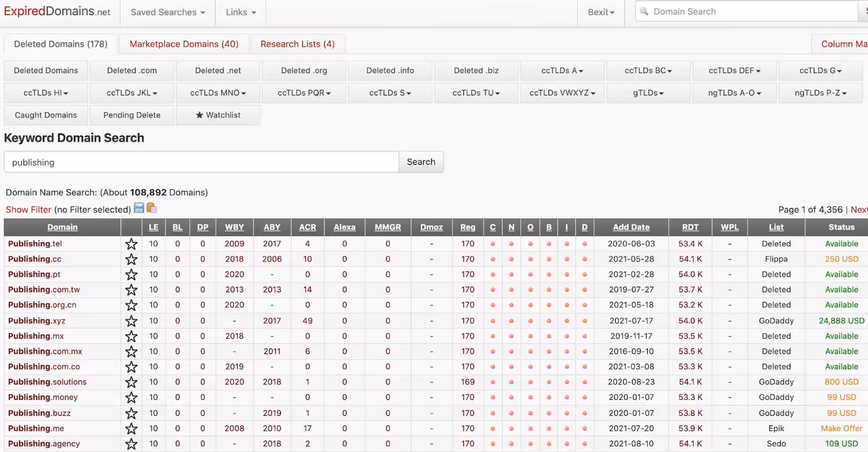This screenshot has width=868, height=452.
Task: Open the Caught Domains list
Action: coord(46,115)
